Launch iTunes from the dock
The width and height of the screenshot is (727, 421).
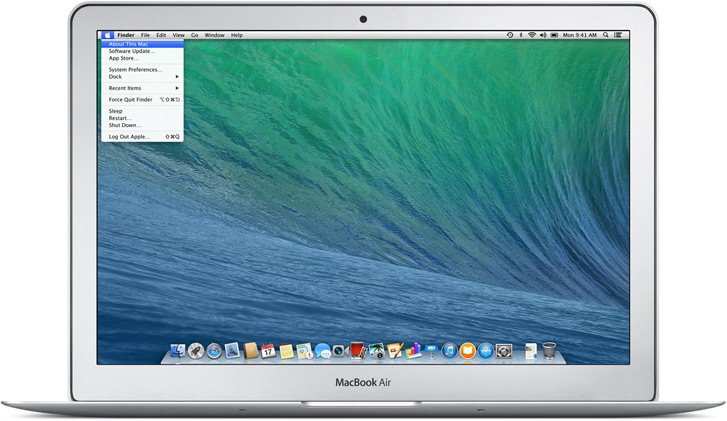pyautogui.click(x=449, y=351)
